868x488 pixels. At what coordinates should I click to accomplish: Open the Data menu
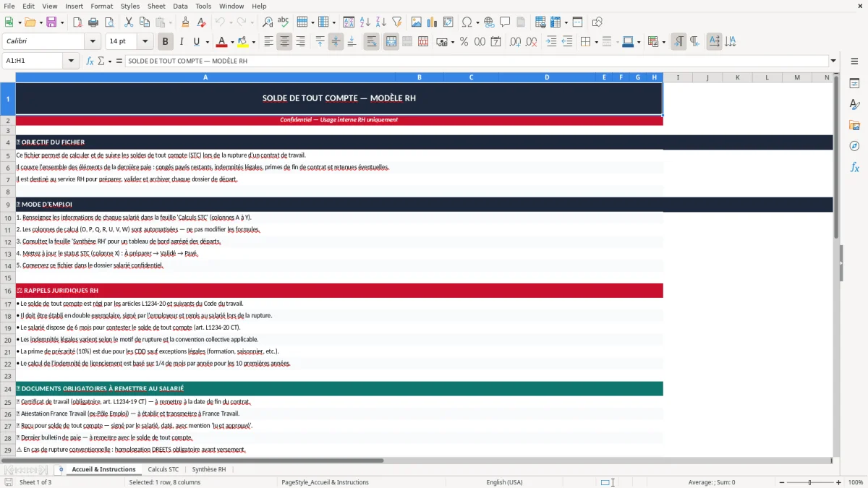180,6
